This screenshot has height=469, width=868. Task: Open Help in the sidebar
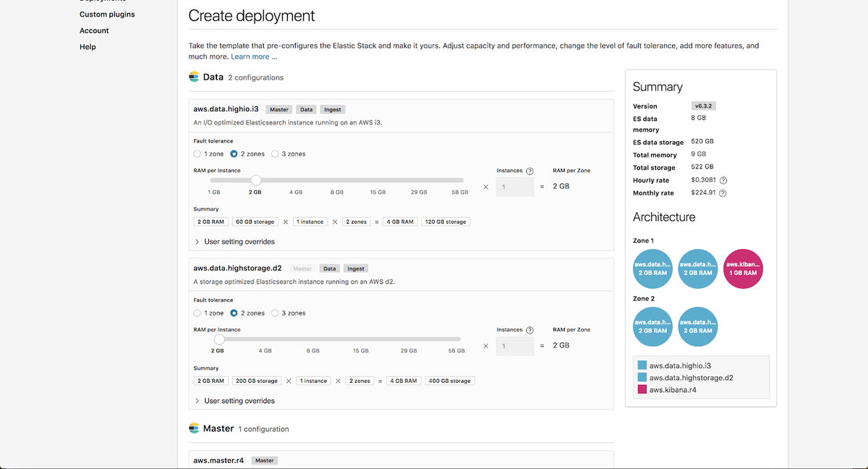[88, 47]
